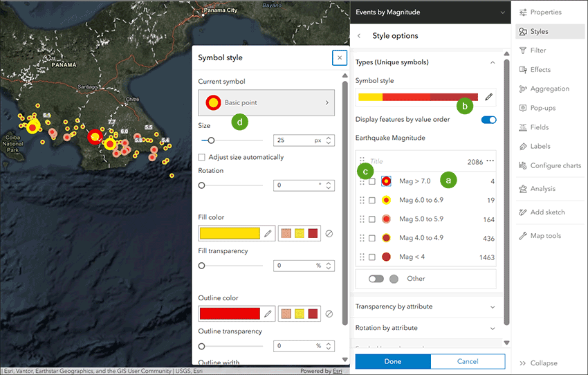Check Adjust size automatically
Screen dimensions: 588x375
point(202,157)
